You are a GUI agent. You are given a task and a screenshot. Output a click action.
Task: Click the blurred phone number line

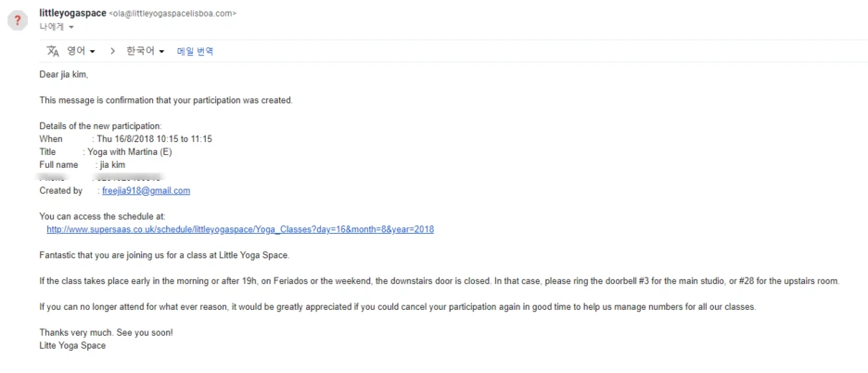point(100,178)
